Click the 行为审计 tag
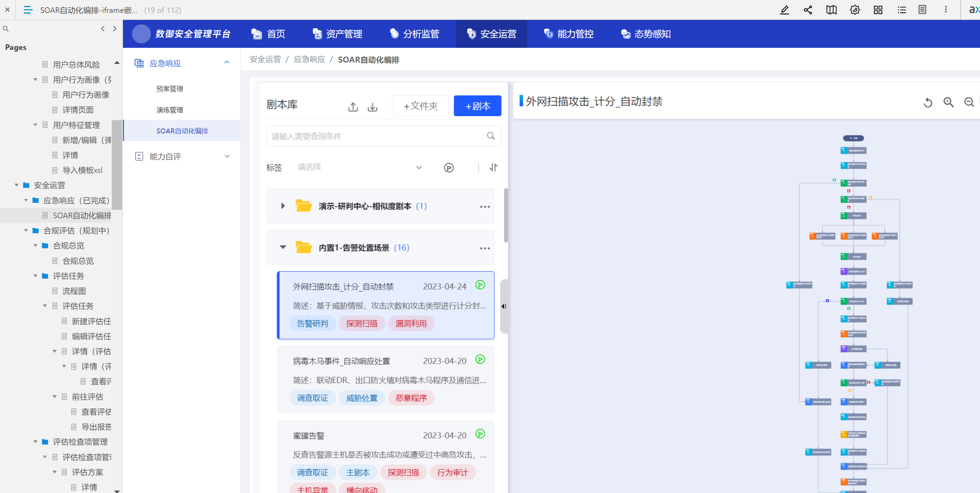 tap(452, 472)
